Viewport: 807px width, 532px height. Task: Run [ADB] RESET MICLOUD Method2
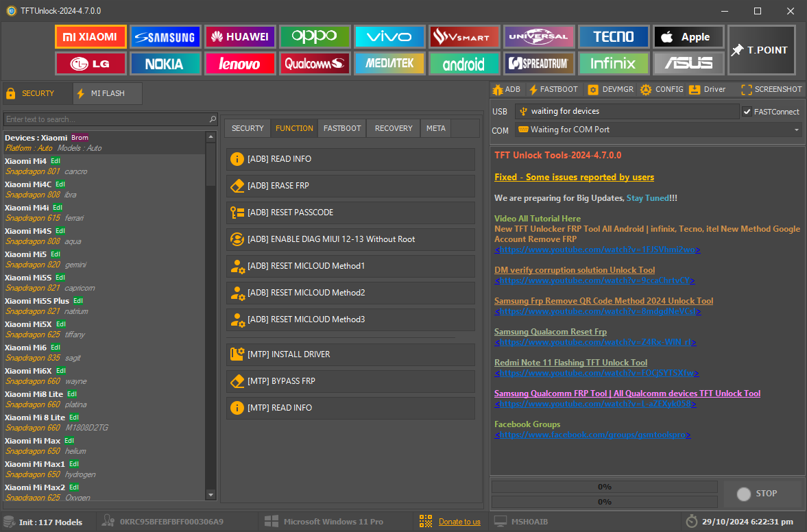pos(350,293)
